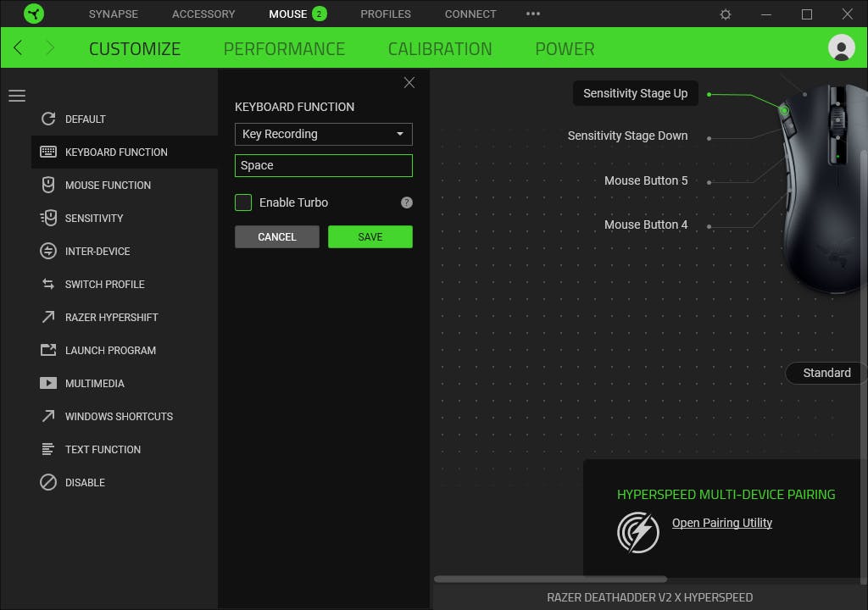
Task: Click the horizontal scrollbar below the mouse view
Action: (550, 579)
